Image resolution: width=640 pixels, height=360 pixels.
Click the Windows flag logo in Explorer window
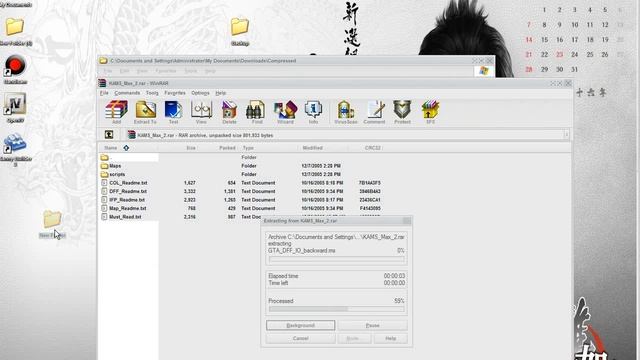[484, 71]
